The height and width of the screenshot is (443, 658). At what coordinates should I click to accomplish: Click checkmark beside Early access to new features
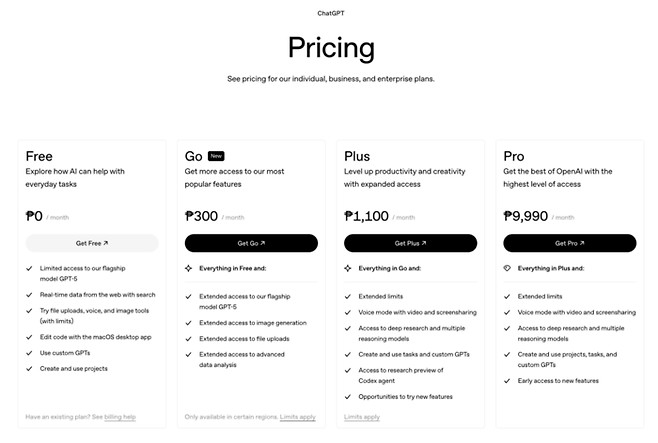[x=507, y=382]
